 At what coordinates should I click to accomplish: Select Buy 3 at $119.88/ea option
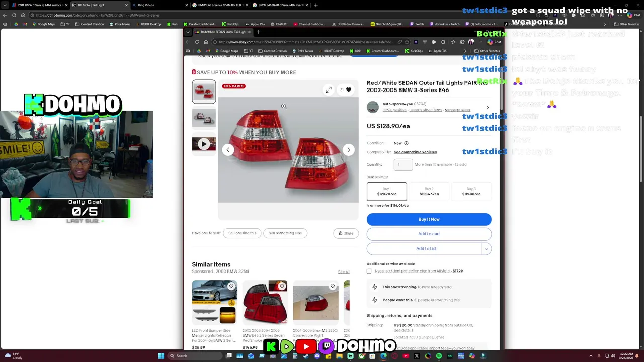(x=471, y=191)
